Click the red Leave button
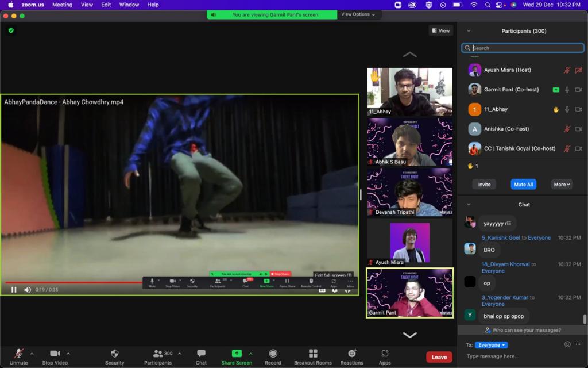The image size is (588, 368). point(439,357)
